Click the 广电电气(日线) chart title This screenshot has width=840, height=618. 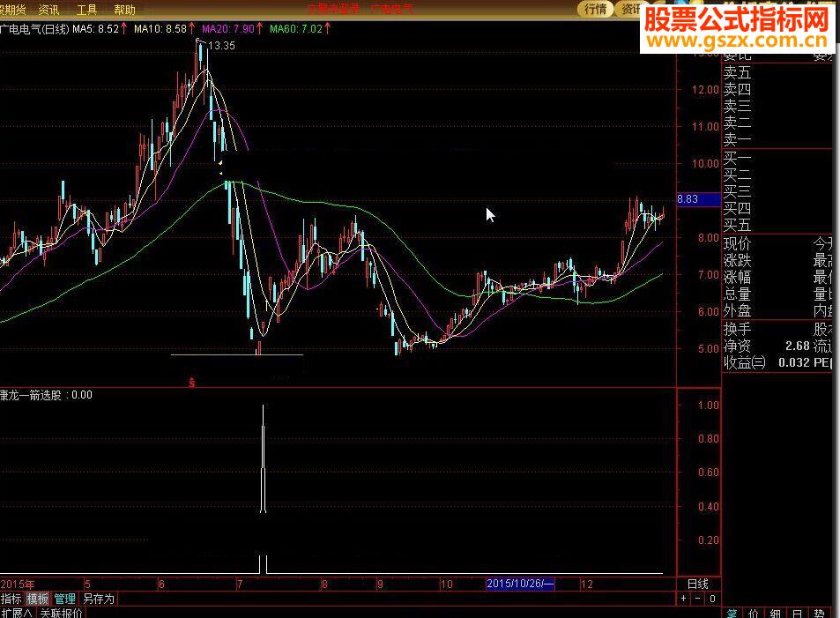click(35, 29)
